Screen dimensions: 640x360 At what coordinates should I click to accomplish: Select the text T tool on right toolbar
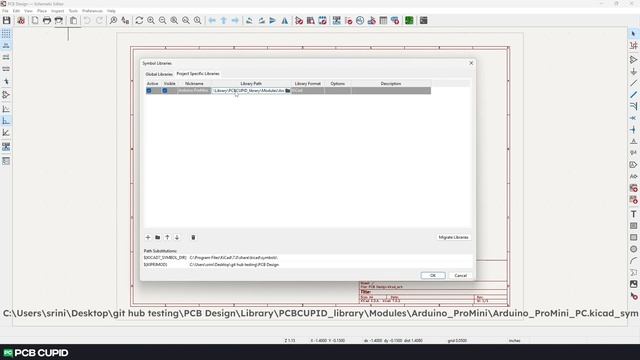click(633, 214)
